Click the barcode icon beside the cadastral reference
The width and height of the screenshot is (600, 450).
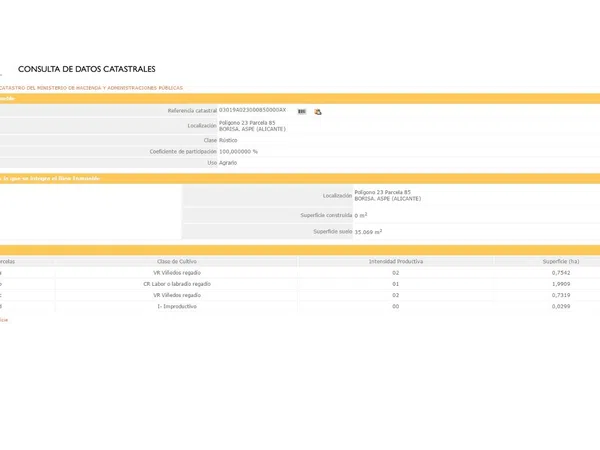click(x=302, y=111)
